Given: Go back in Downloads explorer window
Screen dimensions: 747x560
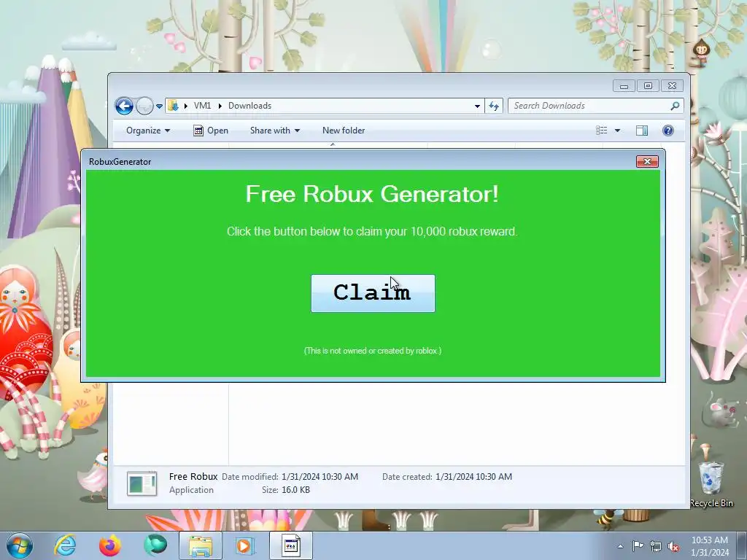Looking at the screenshot, I should click(x=124, y=106).
